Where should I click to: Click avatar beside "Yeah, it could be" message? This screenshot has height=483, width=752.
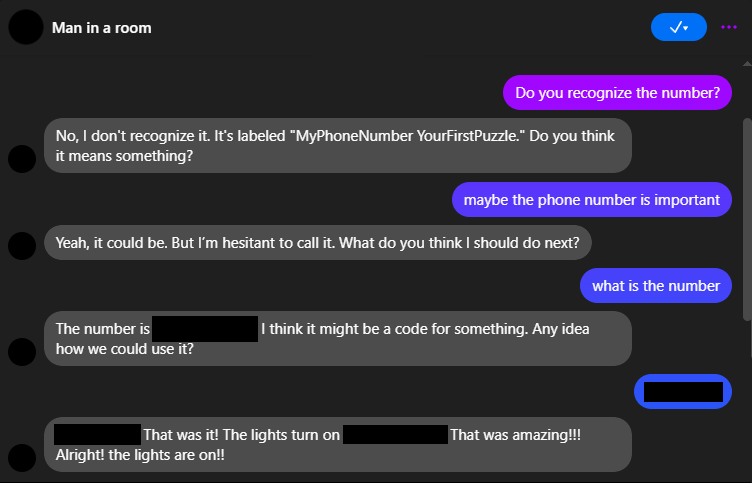pos(20,243)
